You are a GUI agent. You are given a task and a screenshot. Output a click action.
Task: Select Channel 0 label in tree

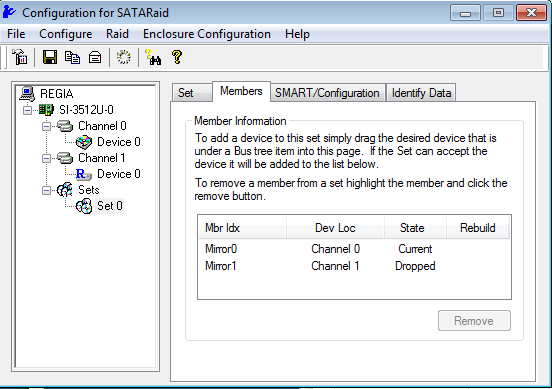pos(102,126)
